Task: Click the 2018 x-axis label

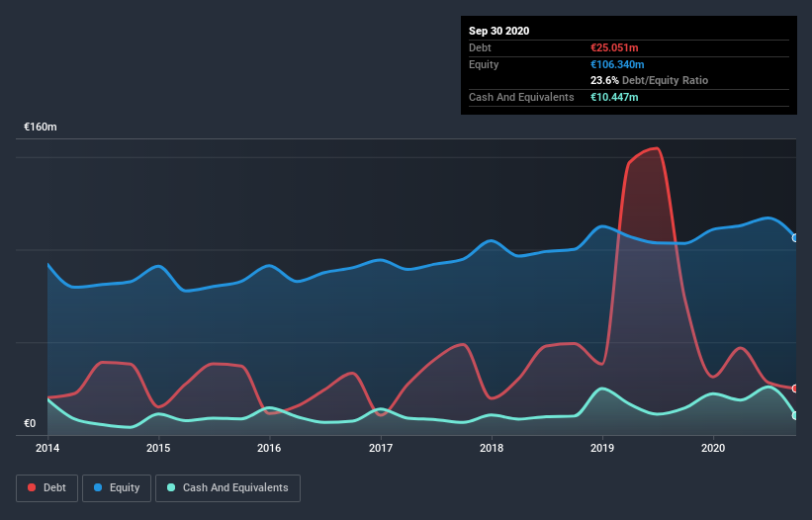Action: click(492, 448)
